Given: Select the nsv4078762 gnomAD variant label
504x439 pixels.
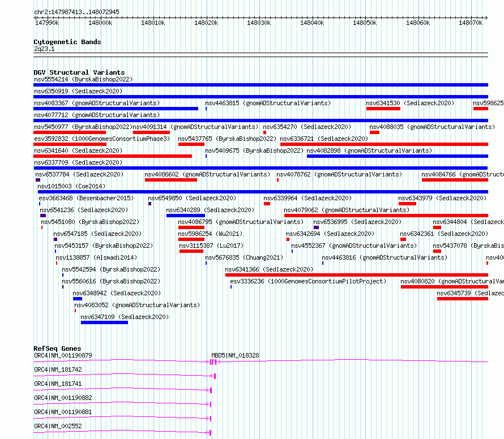Looking at the screenshot, I should pos(339,174).
